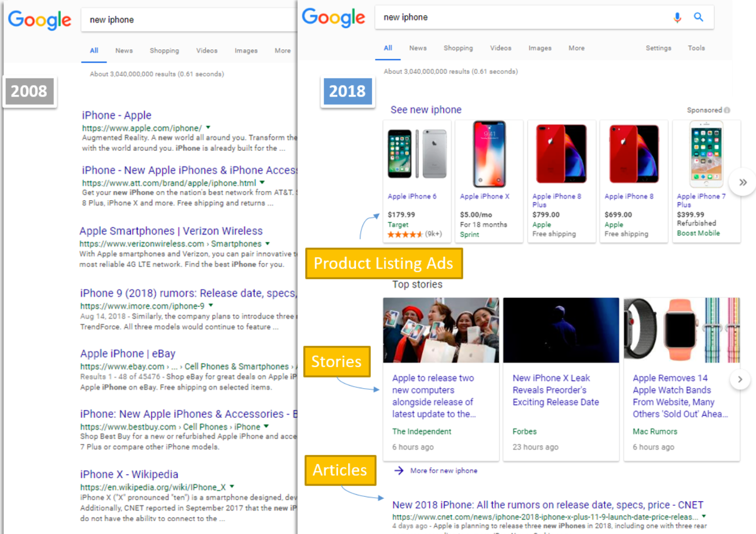The height and width of the screenshot is (534, 756).
Task: Open iPhone X - Wikipedia result
Action: 129,474
